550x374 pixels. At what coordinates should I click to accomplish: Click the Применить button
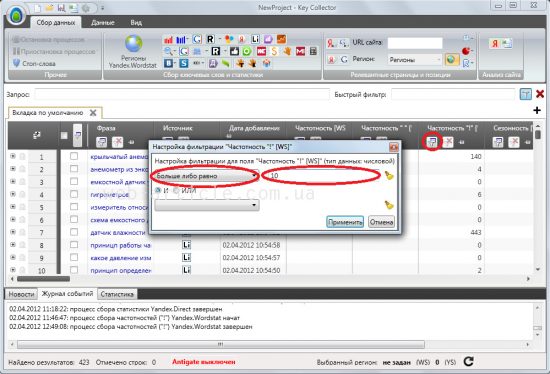pos(345,222)
